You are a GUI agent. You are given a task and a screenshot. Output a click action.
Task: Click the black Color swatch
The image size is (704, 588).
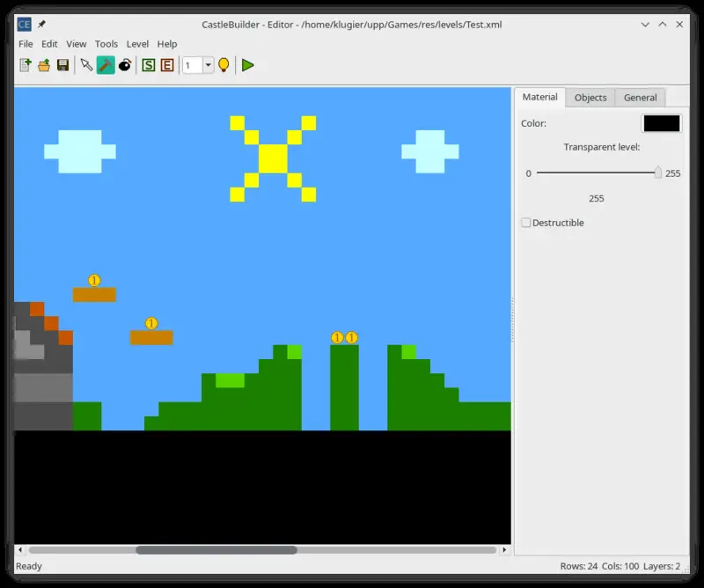tap(660, 123)
